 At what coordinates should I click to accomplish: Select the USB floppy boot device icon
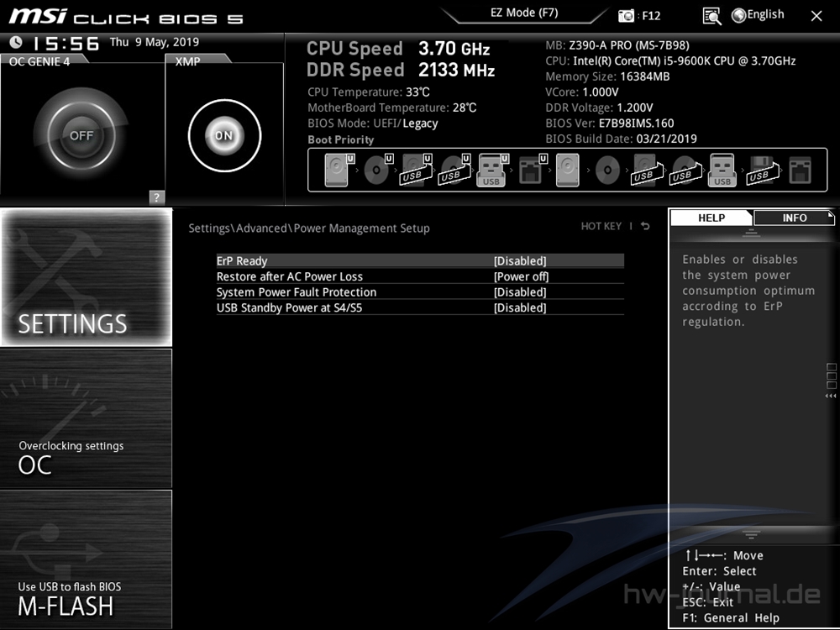point(763,171)
